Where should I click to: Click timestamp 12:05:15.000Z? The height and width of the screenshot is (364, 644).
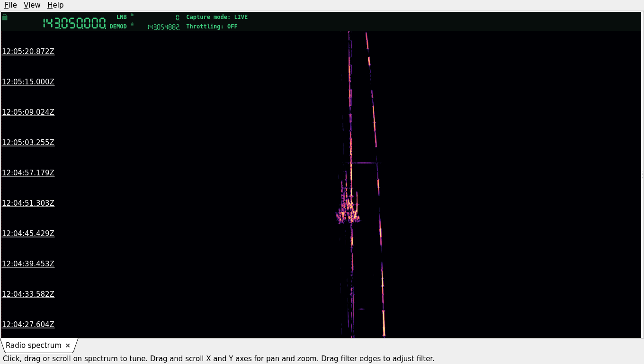pos(28,82)
